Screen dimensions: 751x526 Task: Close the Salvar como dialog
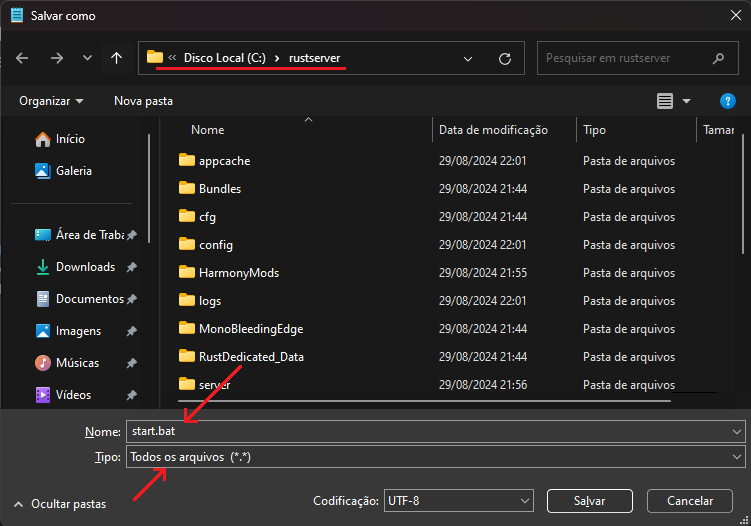pos(736,15)
